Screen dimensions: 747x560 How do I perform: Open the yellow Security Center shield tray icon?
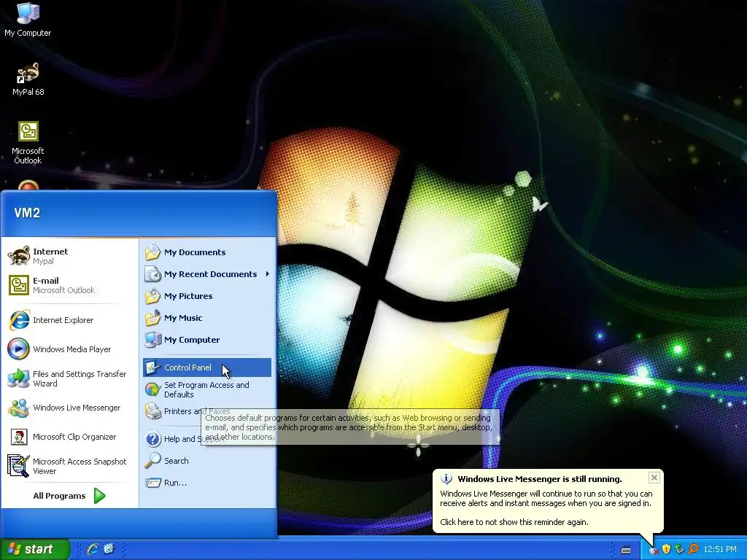(666, 550)
